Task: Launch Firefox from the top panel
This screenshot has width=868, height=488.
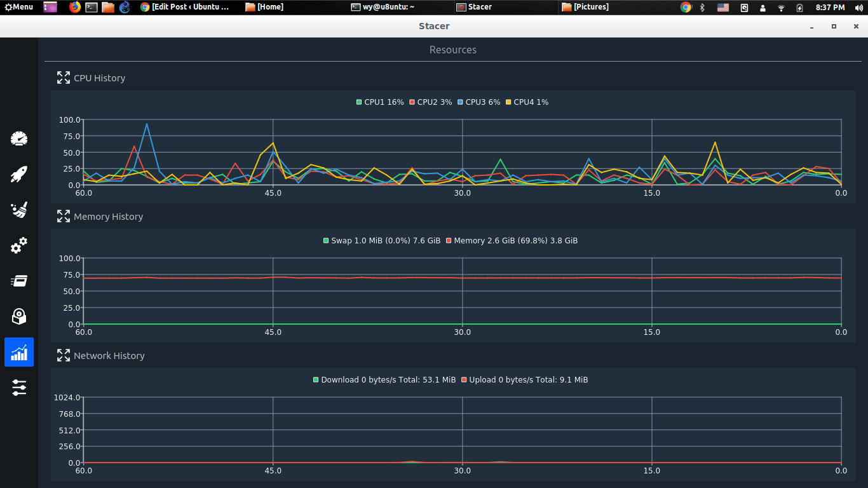Action: click(75, 7)
